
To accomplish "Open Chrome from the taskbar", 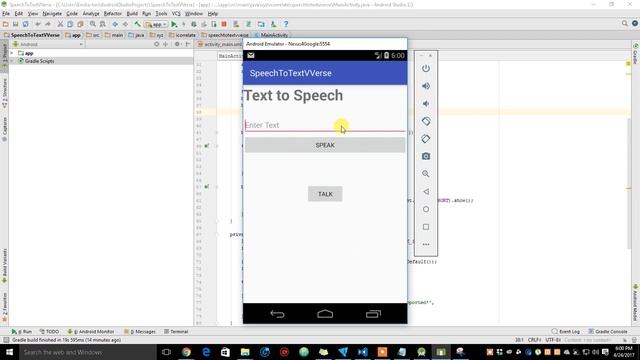I will click(x=186, y=352).
